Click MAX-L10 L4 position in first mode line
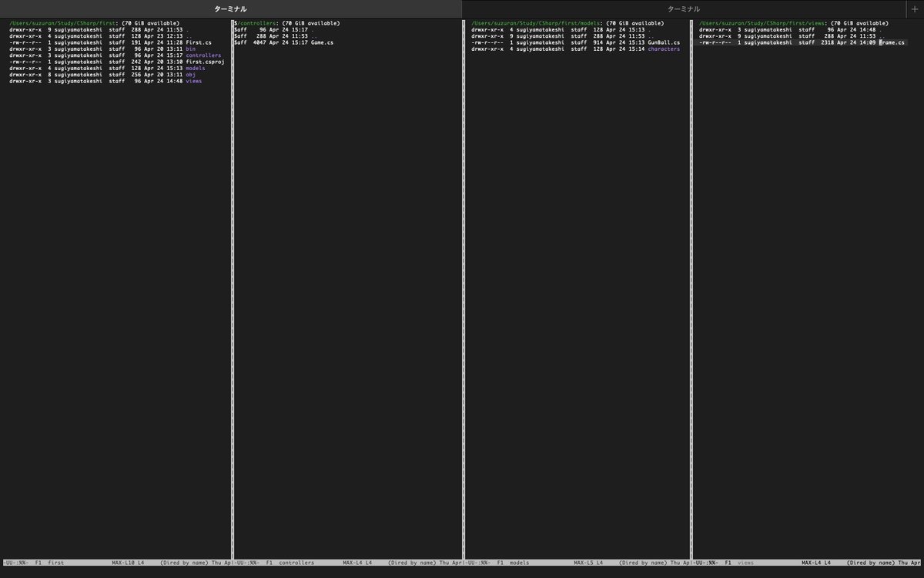The image size is (924, 578). click(128, 563)
